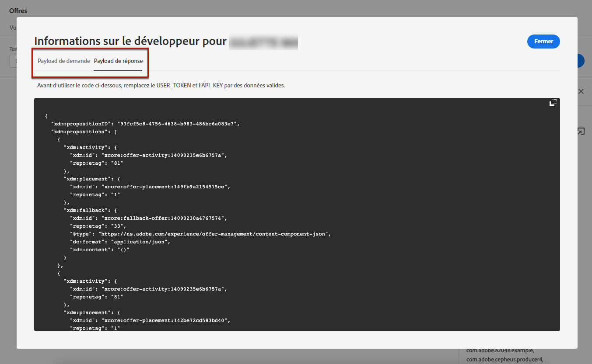Image resolution: width=592 pixels, height=364 pixels.
Task: Click the "xdm:propositions" line
Action: coord(84,132)
